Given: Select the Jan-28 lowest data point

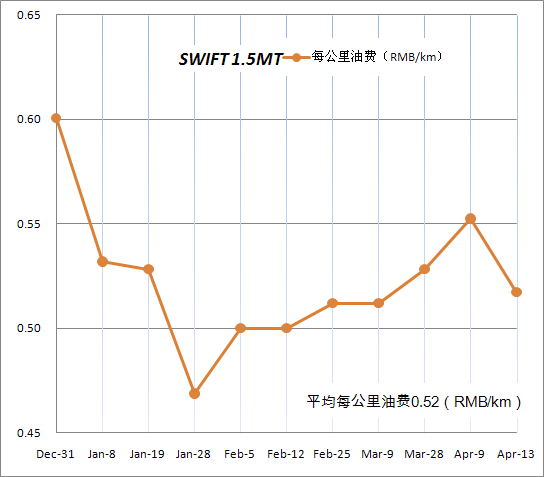Looking at the screenshot, I should coord(195,394).
